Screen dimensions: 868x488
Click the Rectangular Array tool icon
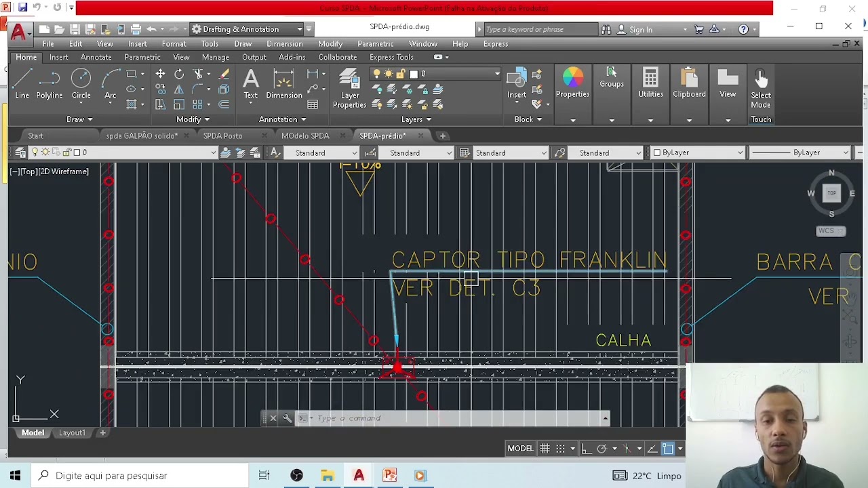click(198, 104)
